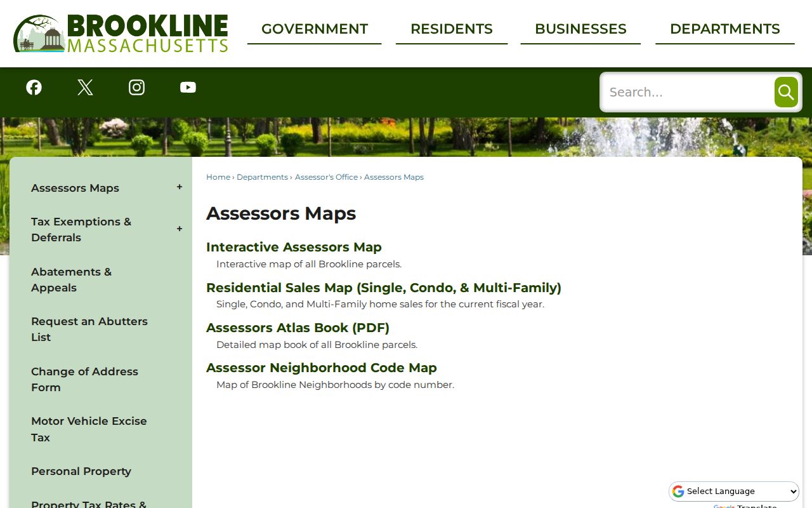Viewport: 812px width, 508px height.
Task: Click the green search magnifier button
Action: click(x=786, y=92)
